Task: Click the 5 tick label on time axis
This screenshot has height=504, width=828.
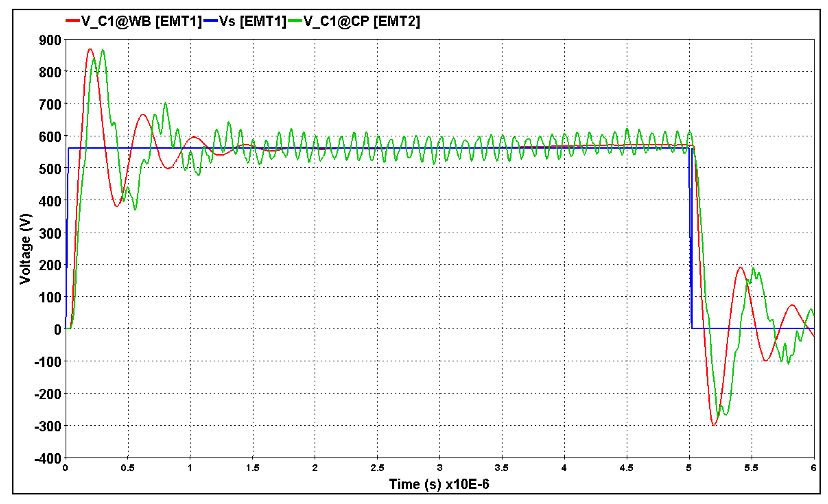Action: click(689, 468)
